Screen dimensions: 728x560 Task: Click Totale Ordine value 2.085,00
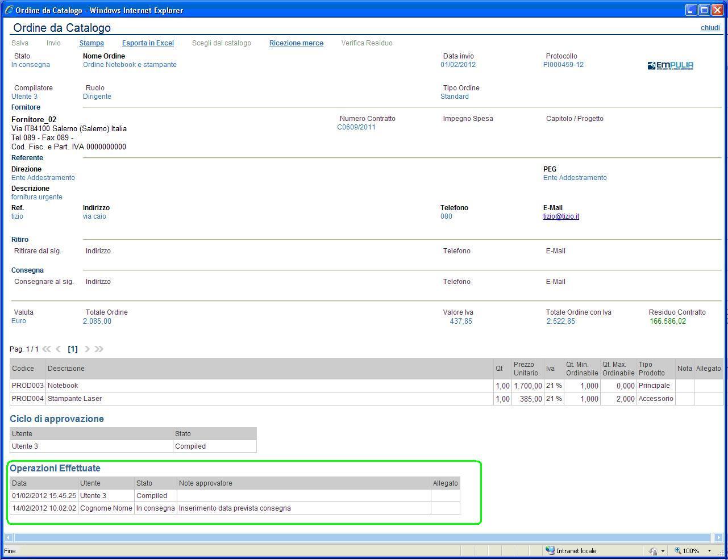(x=97, y=321)
